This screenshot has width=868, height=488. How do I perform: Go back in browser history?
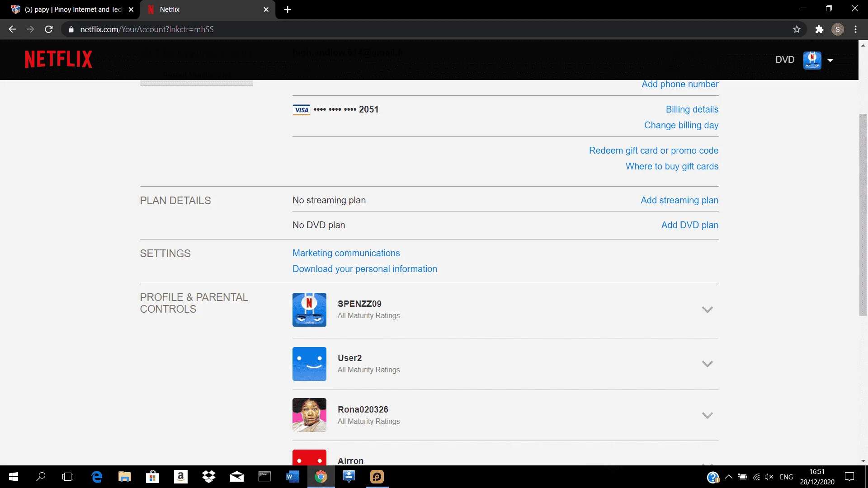point(12,29)
